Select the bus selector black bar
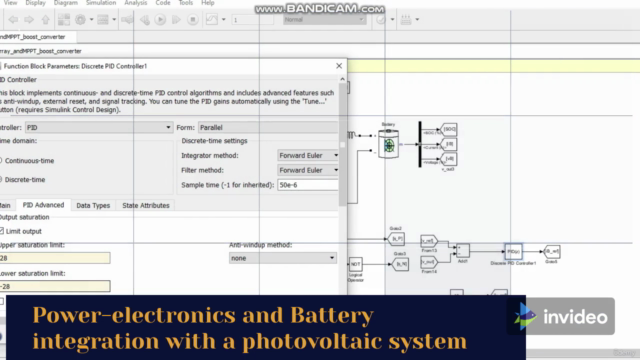This screenshot has height=360, width=640. pos(420,144)
